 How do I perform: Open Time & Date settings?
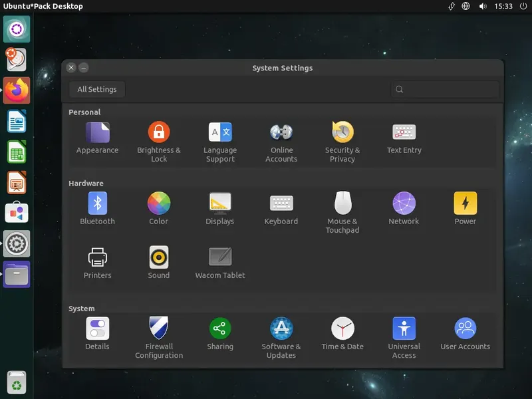pyautogui.click(x=342, y=334)
